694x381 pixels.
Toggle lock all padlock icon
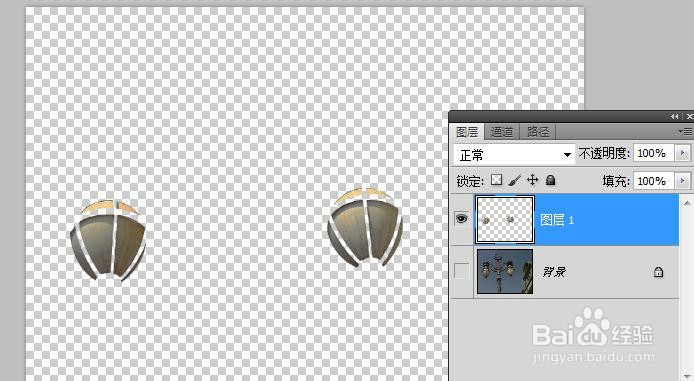click(x=551, y=180)
